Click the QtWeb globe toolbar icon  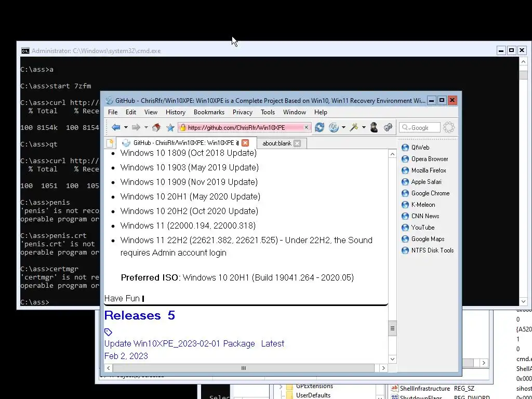(x=334, y=128)
